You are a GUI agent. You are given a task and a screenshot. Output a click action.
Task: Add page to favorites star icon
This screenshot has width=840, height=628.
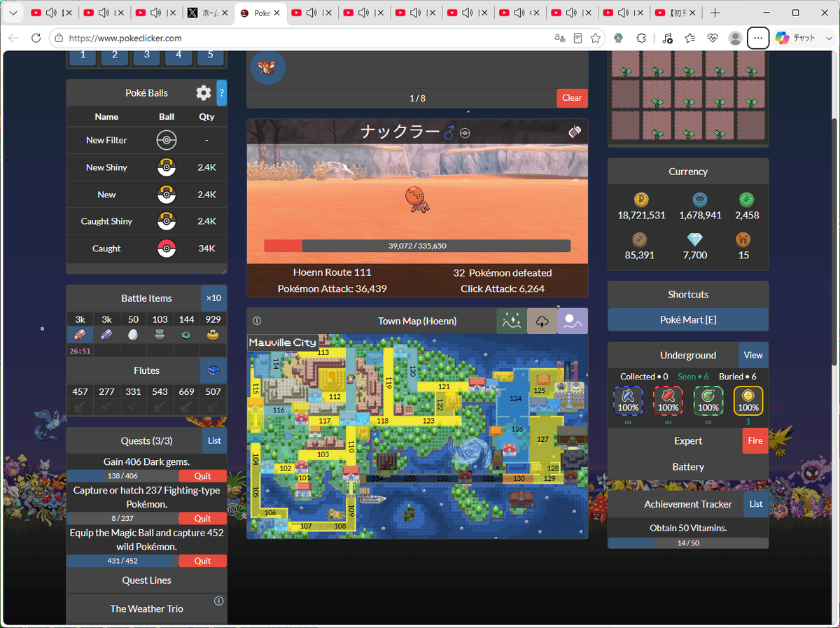click(596, 38)
